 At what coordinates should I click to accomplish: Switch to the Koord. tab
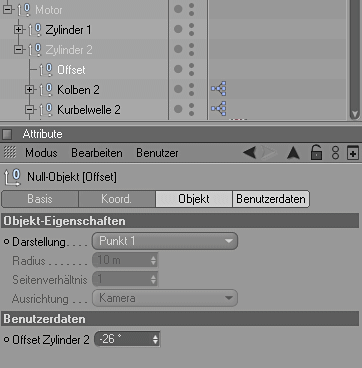pyautogui.click(x=117, y=199)
